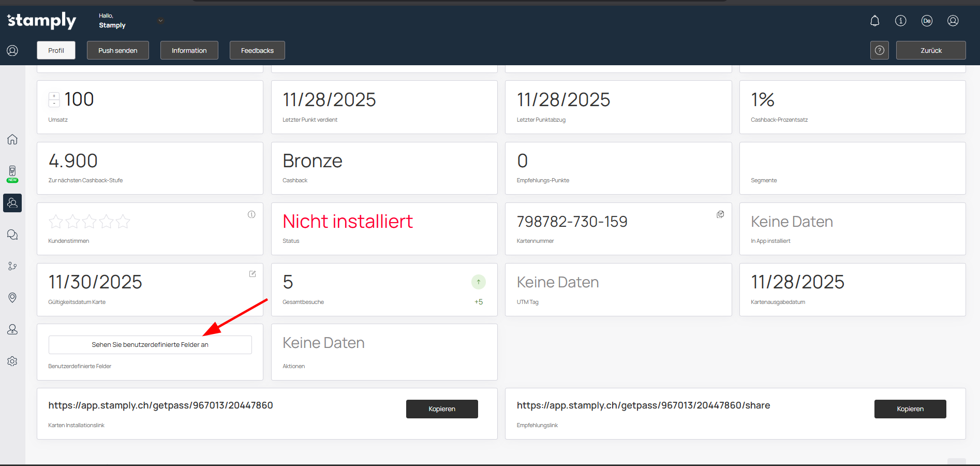The height and width of the screenshot is (466, 980).
Task: Click the home icon in the sidebar
Action: tap(12, 139)
